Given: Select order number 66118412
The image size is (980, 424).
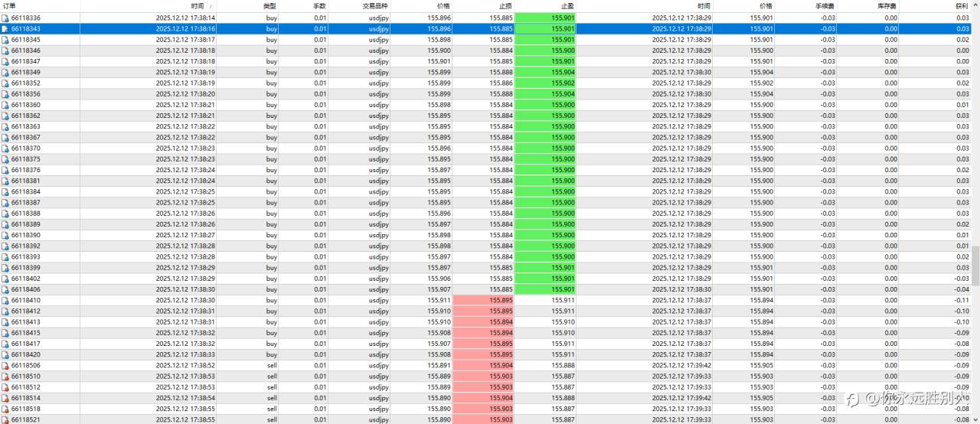Looking at the screenshot, I should (26, 311).
